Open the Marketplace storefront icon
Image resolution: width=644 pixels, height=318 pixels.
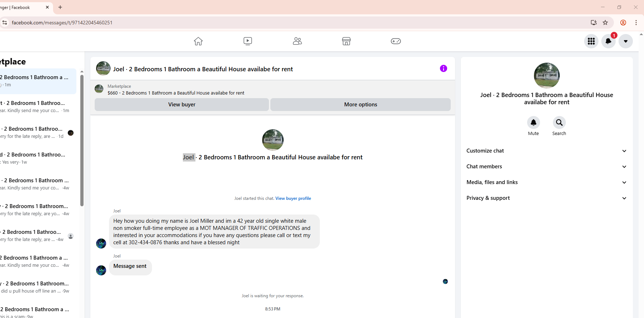(x=346, y=41)
